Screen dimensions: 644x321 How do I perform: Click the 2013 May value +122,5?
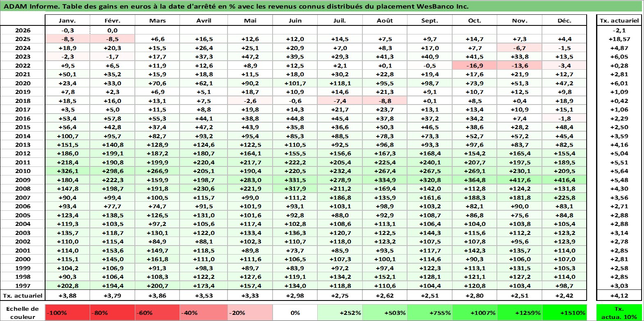[250, 145]
